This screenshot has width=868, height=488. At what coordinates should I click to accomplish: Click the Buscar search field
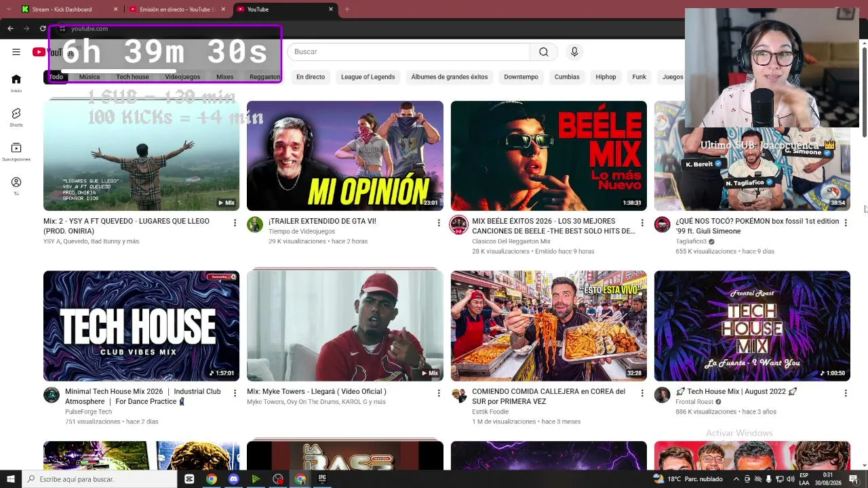[x=408, y=52]
